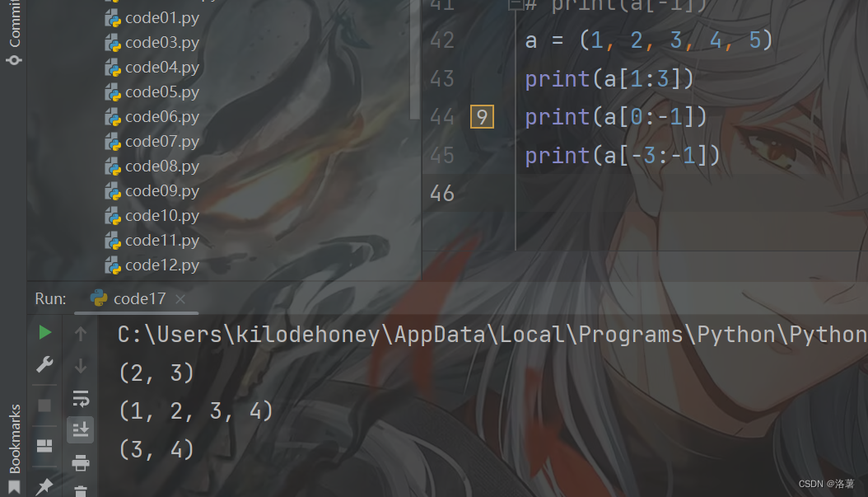868x497 pixels.
Task: Click line number 42 in the gutter
Action: pyautogui.click(x=442, y=40)
